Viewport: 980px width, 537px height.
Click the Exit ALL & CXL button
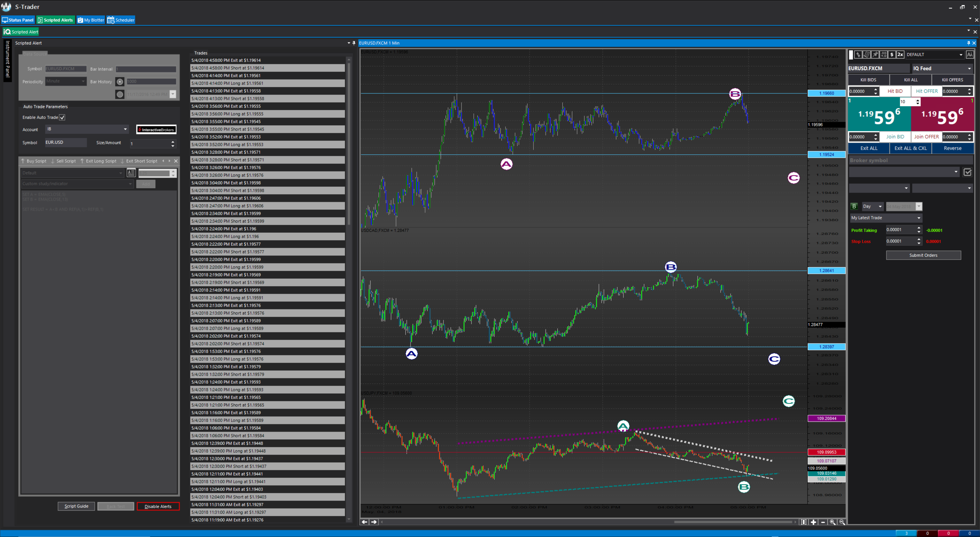pos(910,148)
